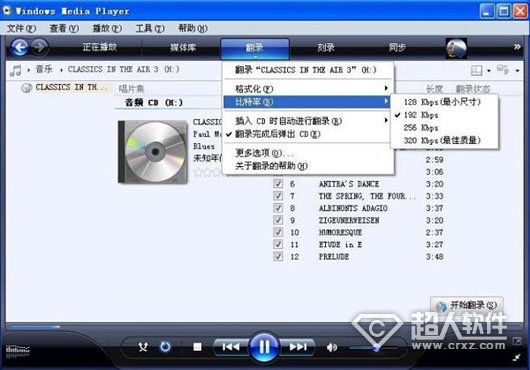Expand the 格式化 submenu
This screenshot has height=370, width=530.
(x=308, y=89)
